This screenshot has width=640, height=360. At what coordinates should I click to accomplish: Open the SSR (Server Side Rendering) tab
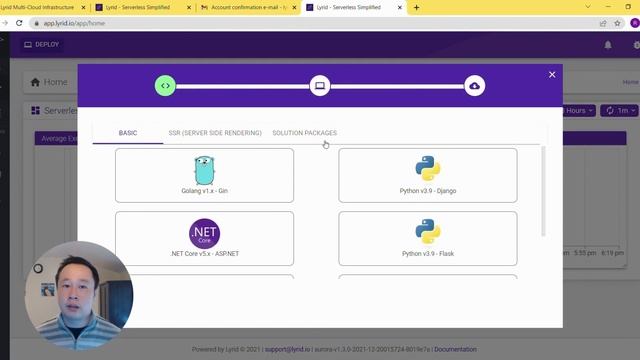(215, 133)
